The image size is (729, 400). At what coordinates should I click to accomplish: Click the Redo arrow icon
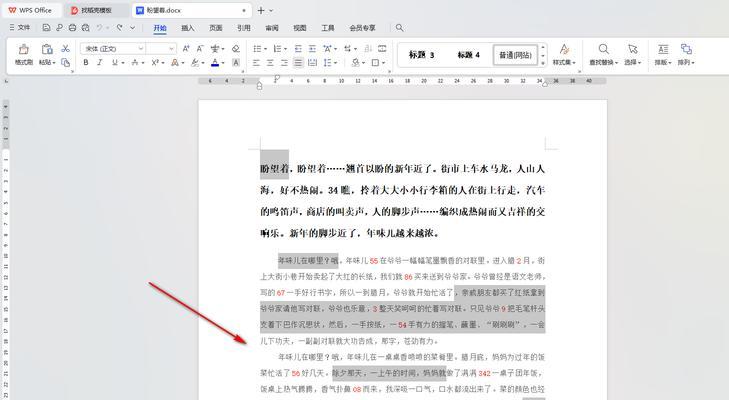pyautogui.click(x=119, y=28)
